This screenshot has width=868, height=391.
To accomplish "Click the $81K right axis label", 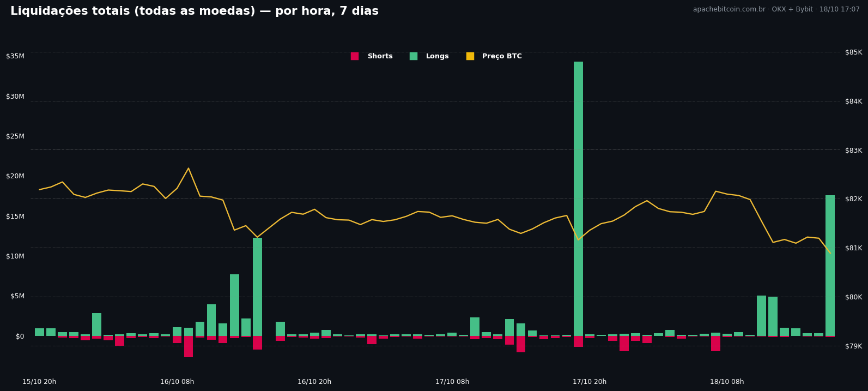I will pyautogui.click(x=854, y=248).
